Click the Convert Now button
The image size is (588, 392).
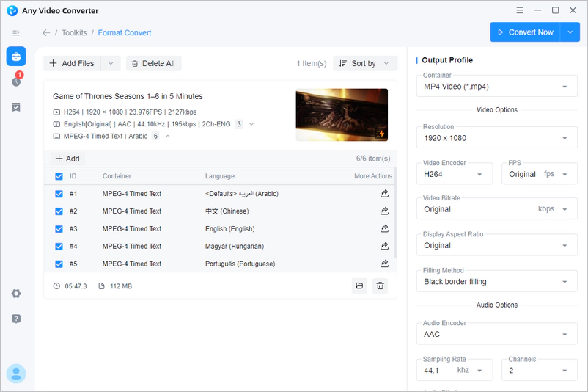pyautogui.click(x=526, y=32)
